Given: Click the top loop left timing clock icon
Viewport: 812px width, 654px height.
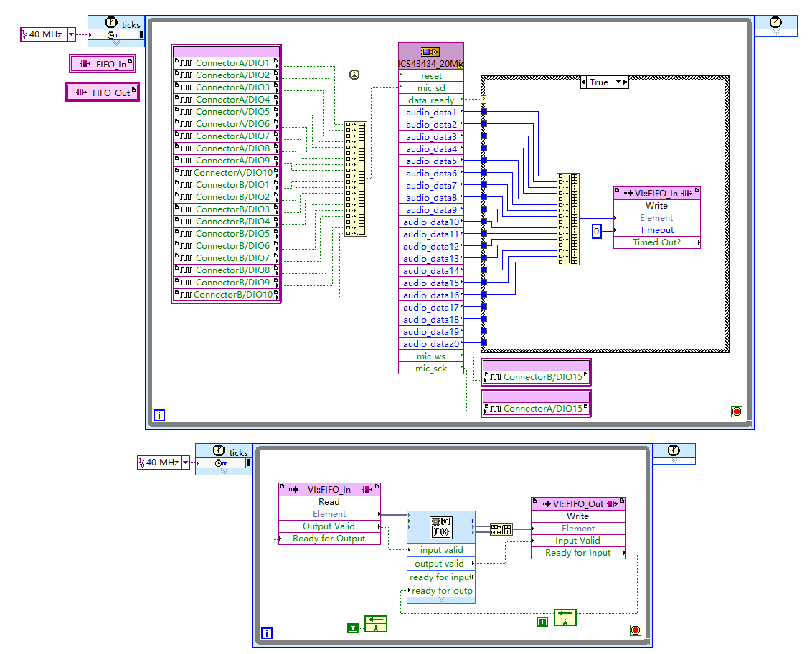Looking at the screenshot, I should [111, 22].
